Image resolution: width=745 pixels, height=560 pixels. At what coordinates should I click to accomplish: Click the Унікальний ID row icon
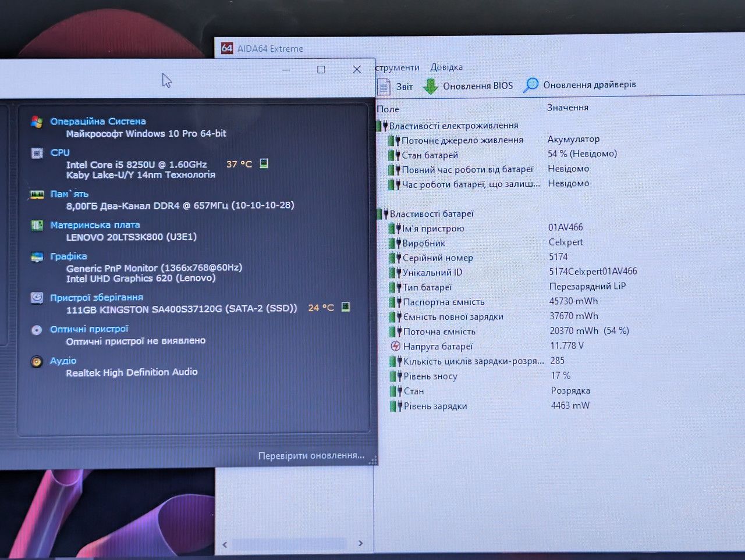[396, 272]
